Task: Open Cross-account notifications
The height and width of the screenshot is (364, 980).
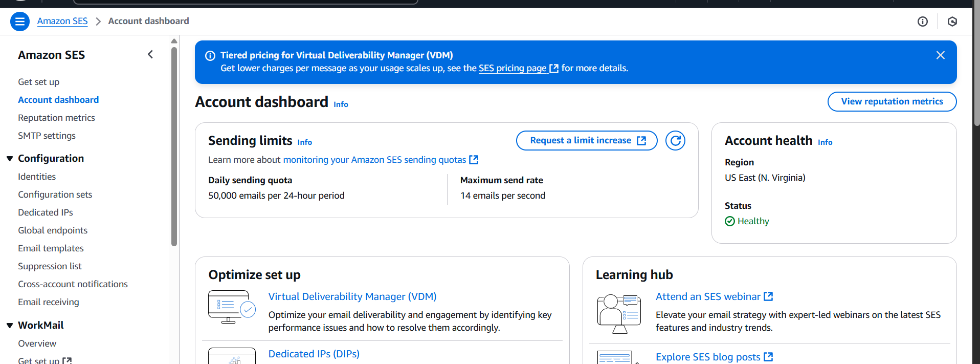Action: [73, 284]
